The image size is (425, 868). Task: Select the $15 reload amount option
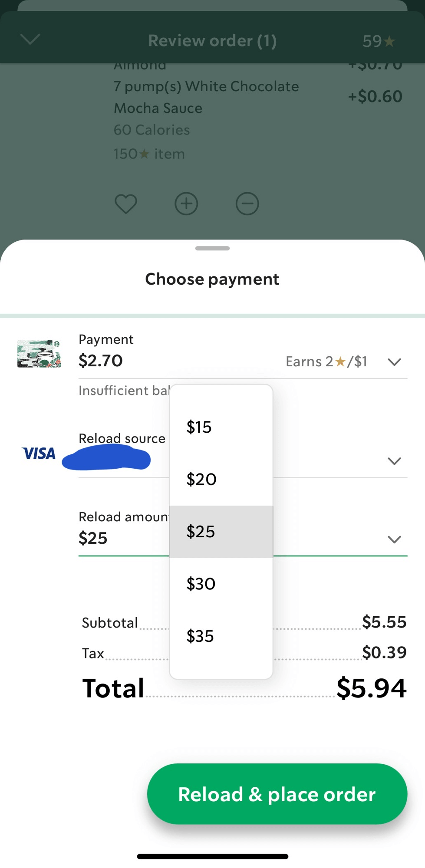198,427
